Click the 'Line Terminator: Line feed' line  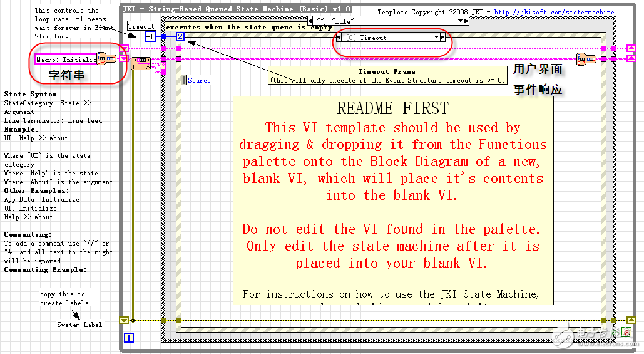(53, 120)
